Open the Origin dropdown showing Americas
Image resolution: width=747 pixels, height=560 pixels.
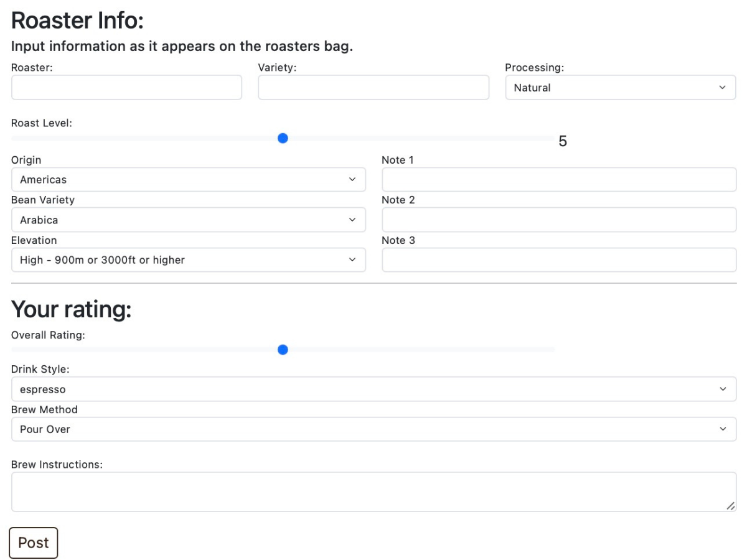point(189,179)
